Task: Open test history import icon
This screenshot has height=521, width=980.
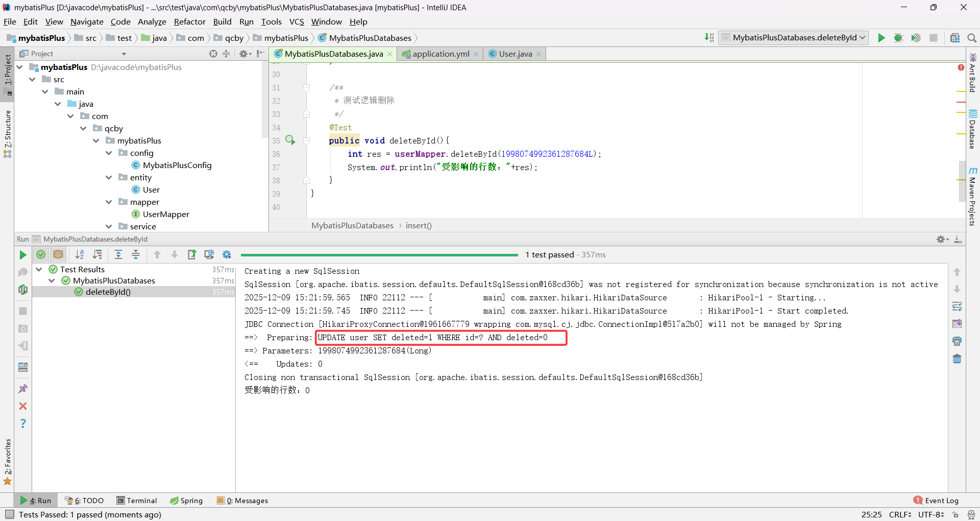Action: (x=209, y=254)
